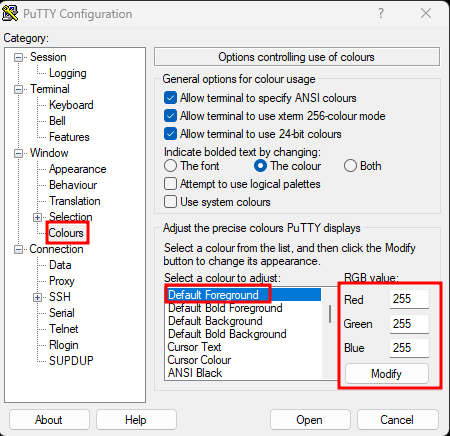The height and width of the screenshot is (436, 450).
Task: Select Default Background in colour list
Action: click(x=243, y=321)
